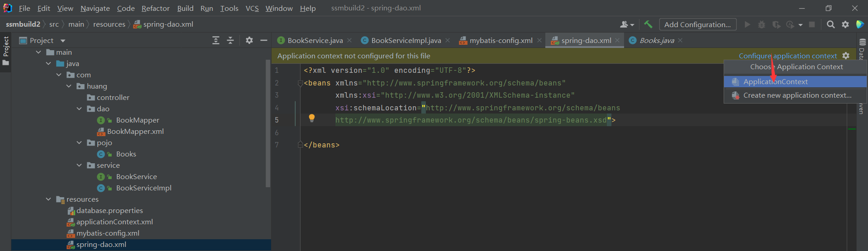The height and width of the screenshot is (251, 868).
Task: Collapse the java folder in tree
Action: 48,63
